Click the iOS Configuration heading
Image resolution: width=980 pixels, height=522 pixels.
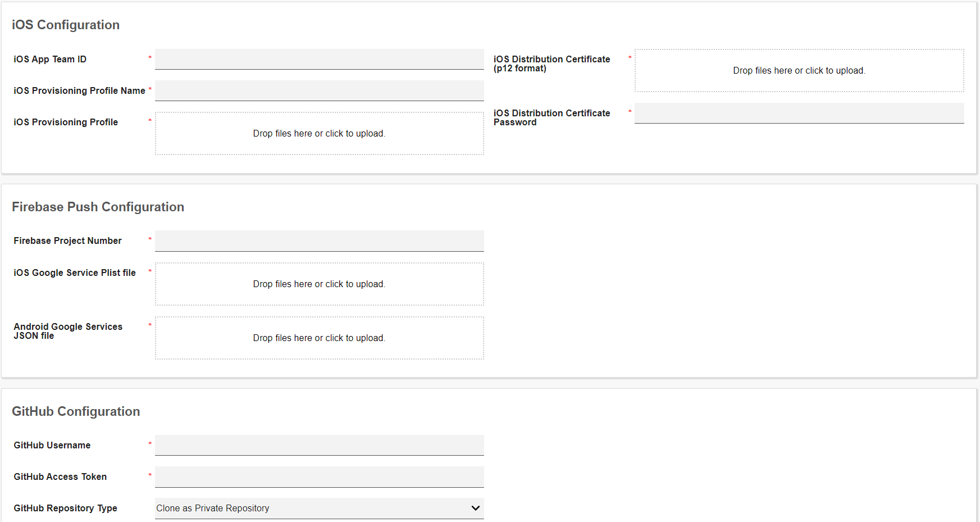(x=66, y=25)
